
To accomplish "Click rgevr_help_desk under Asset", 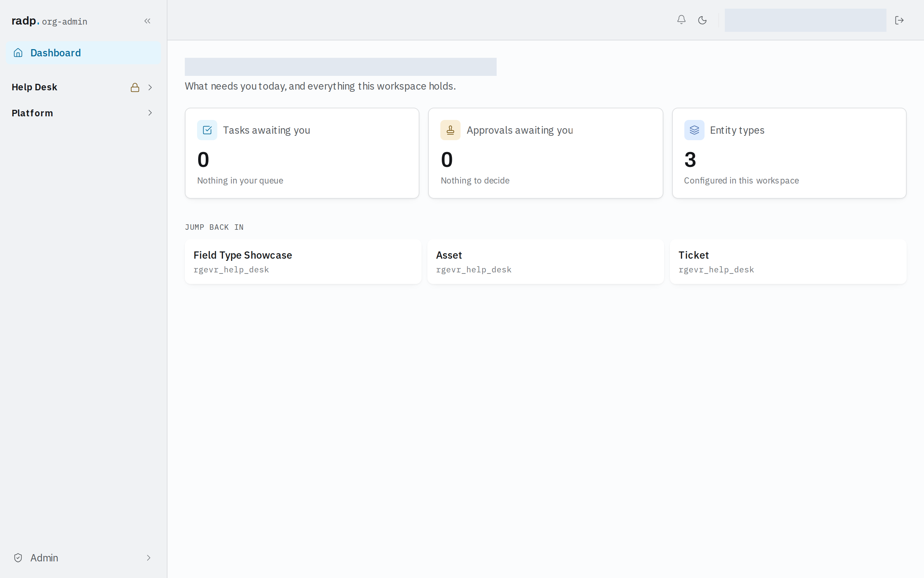I will point(474,269).
